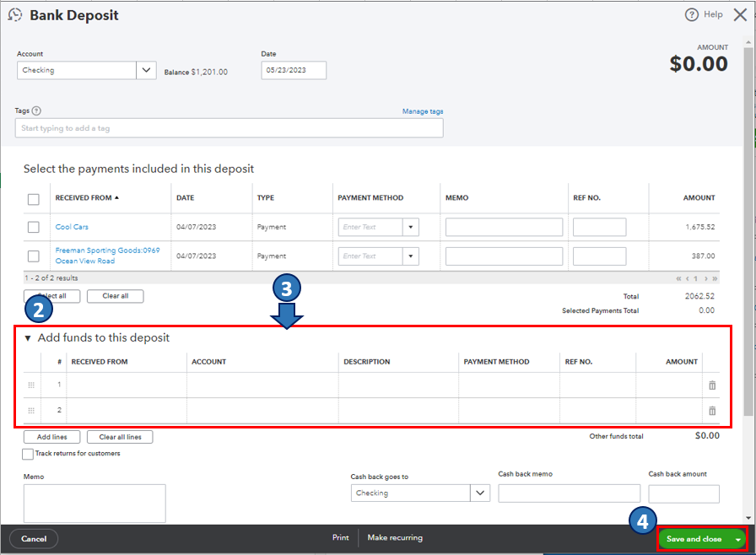Click the Add lines button
The height and width of the screenshot is (555, 756).
pos(51,437)
